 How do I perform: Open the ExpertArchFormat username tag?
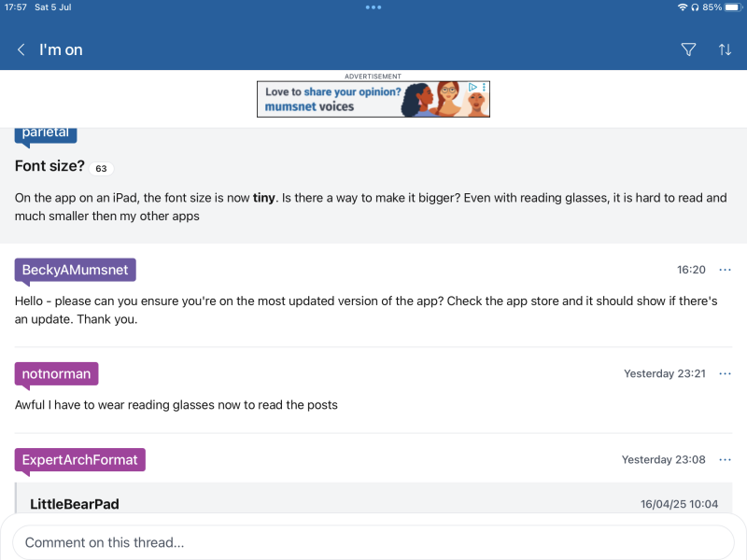[x=80, y=459]
